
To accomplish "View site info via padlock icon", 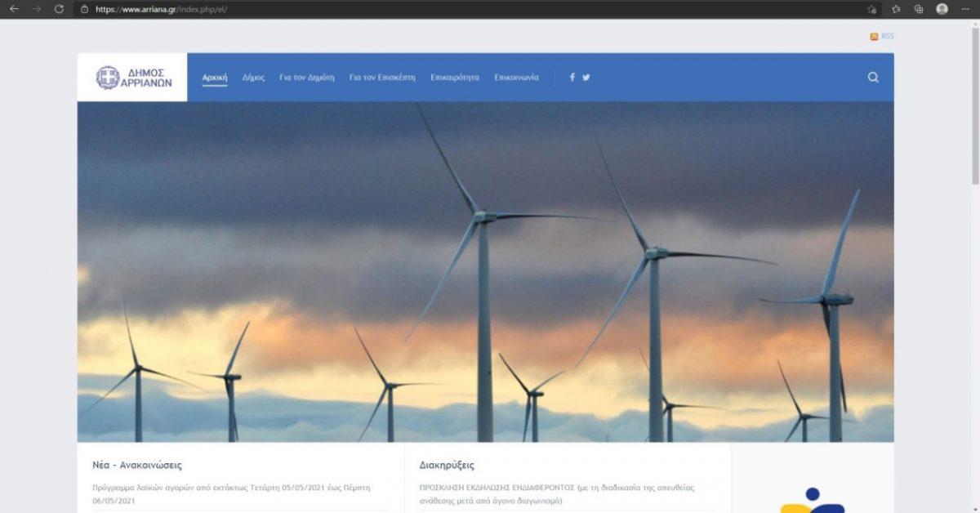I will tap(84, 9).
